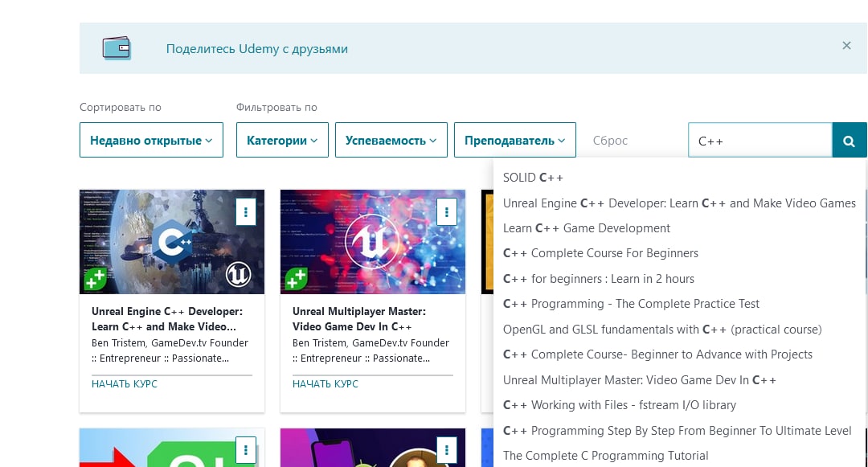Click the wallet icon in the share banner
The height and width of the screenshot is (467, 868).
pyautogui.click(x=117, y=48)
